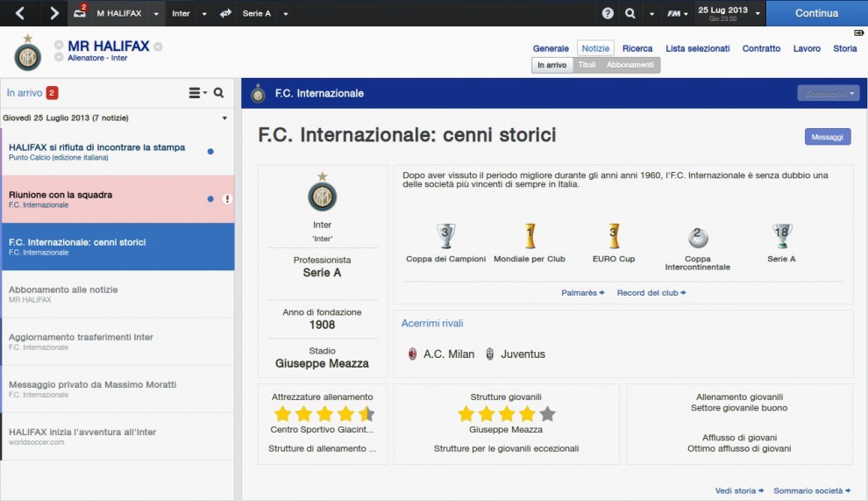Screen dimensions: 868x501
Task: Select the EURO Cup trophy
Action: coord(614,235)
